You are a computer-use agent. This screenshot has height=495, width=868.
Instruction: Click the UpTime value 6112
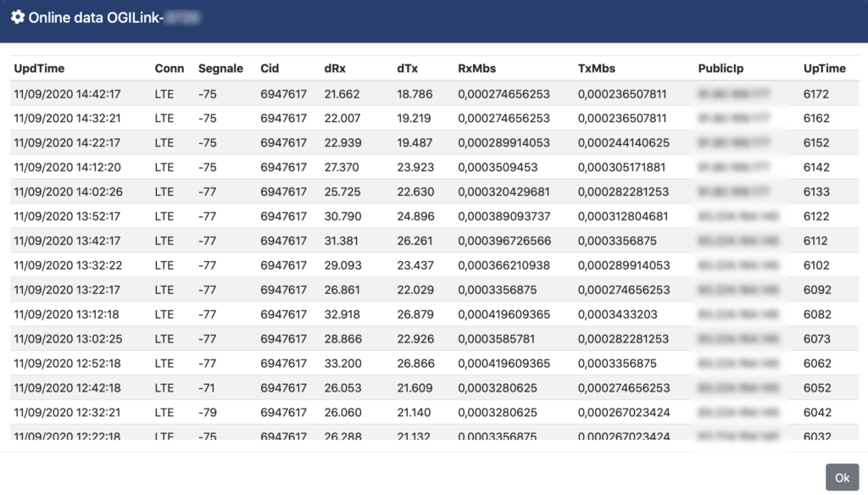tap(815, 241)
